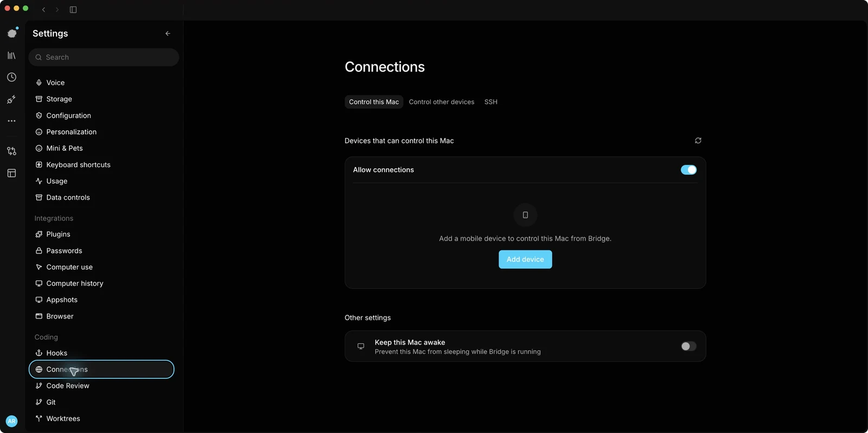
Task: Open Computer history settings
Action: 101,283
